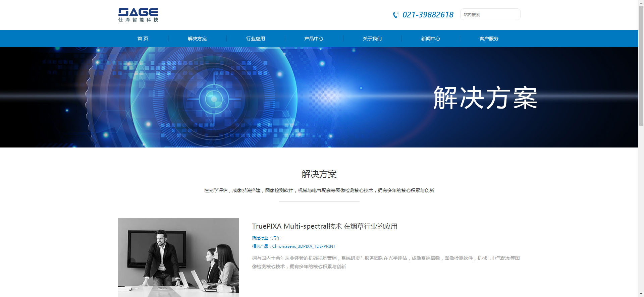Screen dimensions: 644x297
Task: Click the scrollbar down arrow
Action: (641, 294)
